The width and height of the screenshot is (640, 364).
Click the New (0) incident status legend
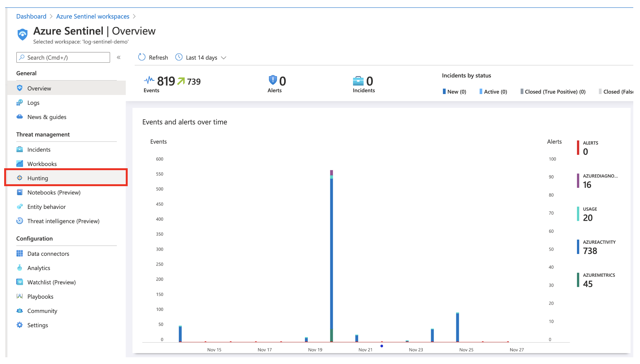454,91
